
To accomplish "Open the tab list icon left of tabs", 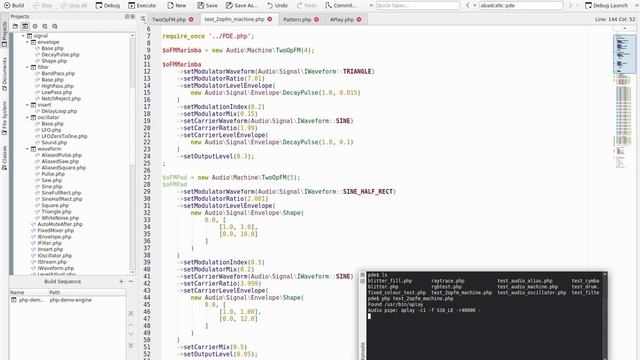I will tap(143, 19).
